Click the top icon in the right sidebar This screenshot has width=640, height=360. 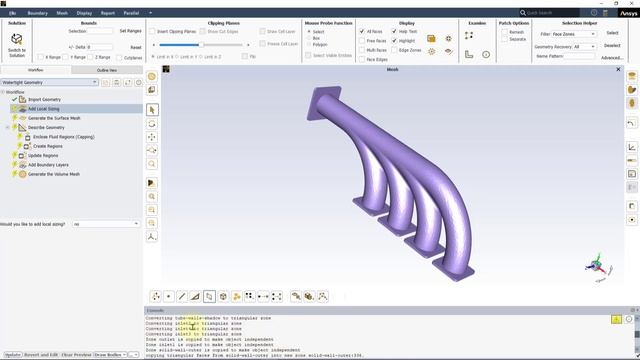pos(632,76)
